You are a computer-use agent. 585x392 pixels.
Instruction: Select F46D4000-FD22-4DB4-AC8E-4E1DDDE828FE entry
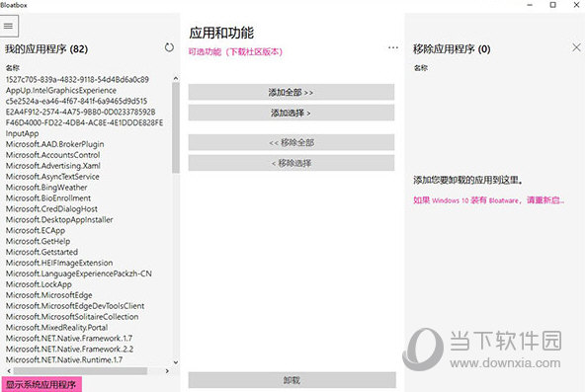pos(84,122)
